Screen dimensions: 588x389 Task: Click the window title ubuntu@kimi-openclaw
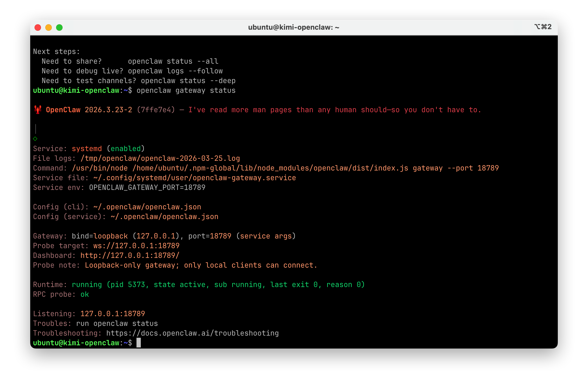[x=293, y=27]
